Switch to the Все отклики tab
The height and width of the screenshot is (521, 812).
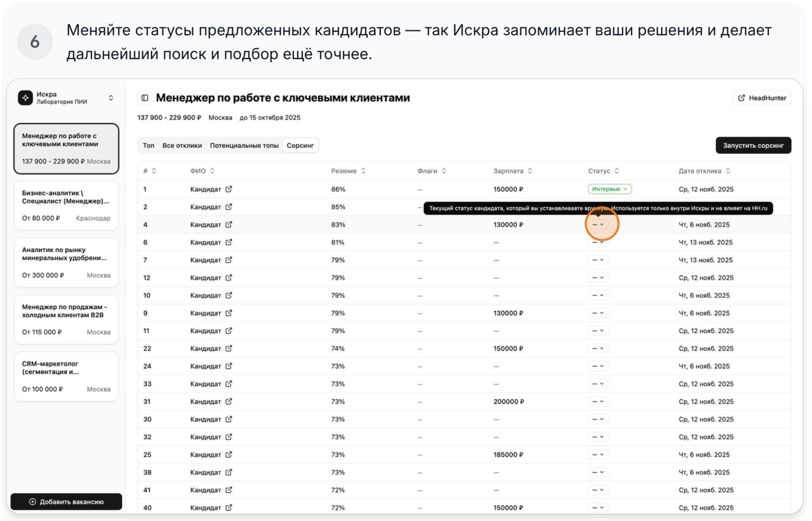[182, 145]
